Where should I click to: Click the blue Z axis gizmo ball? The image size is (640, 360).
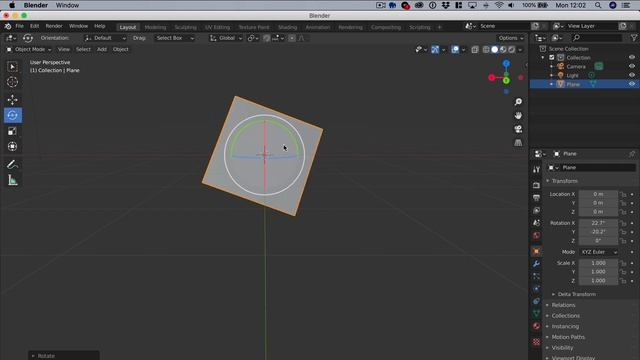tap(506, 64)
